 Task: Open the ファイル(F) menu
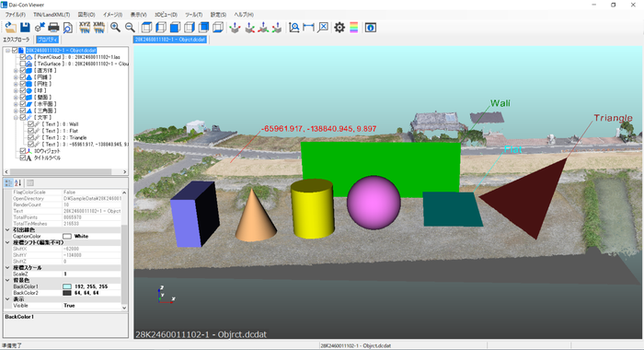coord(16,15)
